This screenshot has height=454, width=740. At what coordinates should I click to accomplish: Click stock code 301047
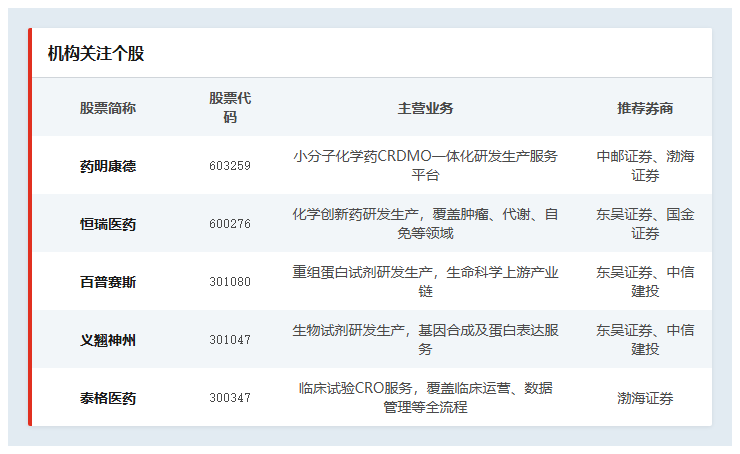pos(230,340)
